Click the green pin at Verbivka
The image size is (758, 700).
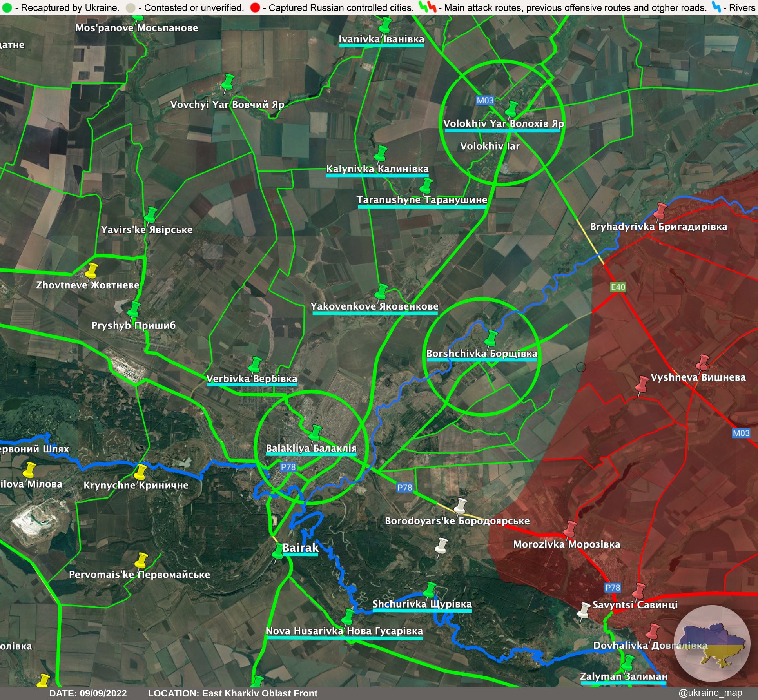point(256,365)
